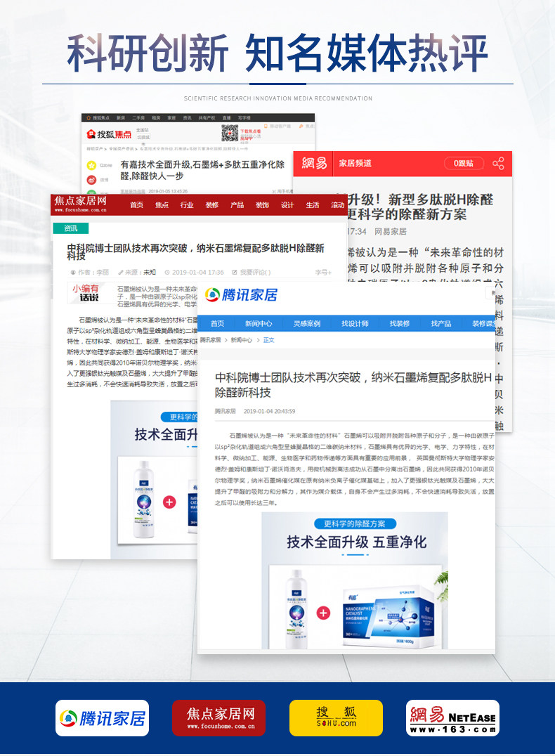The height and width of the screenshot is (756, 555).
Task: Click the 焦点家居网 red badge at bottom
Action: [x=219, y=718]
